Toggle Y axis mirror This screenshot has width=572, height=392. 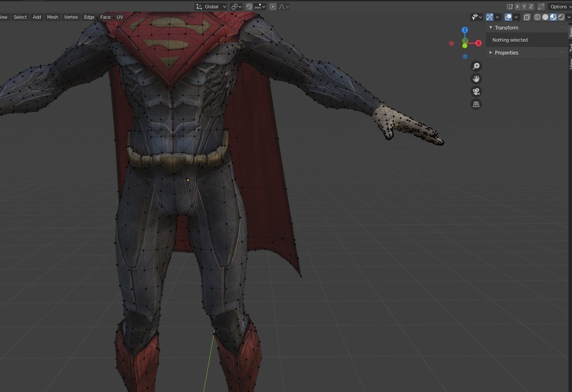[x=524, y=7]
